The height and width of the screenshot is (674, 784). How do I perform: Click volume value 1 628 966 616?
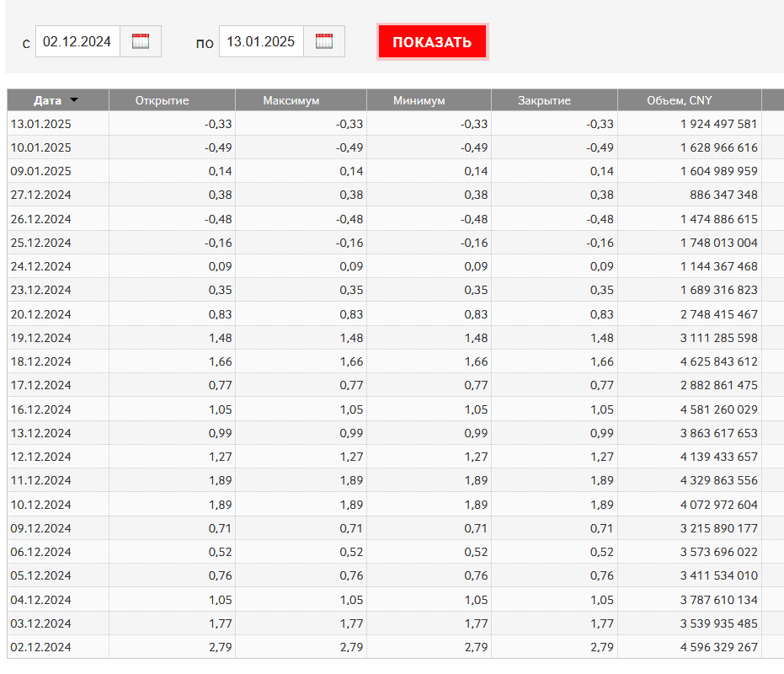718,147
